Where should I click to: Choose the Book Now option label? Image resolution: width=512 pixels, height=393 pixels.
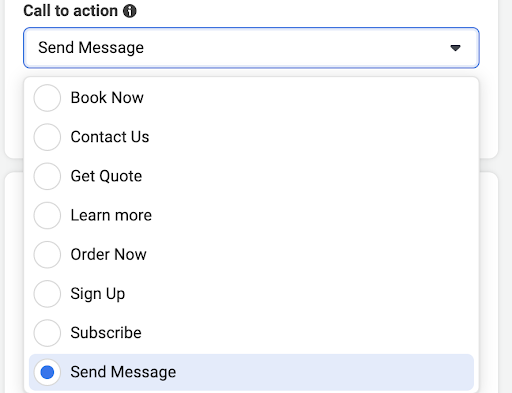[107, 98]
